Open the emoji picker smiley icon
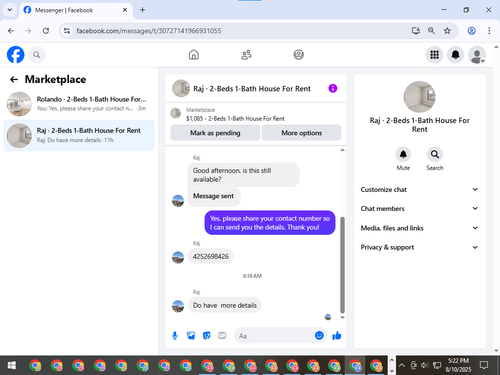 point(319,335)
